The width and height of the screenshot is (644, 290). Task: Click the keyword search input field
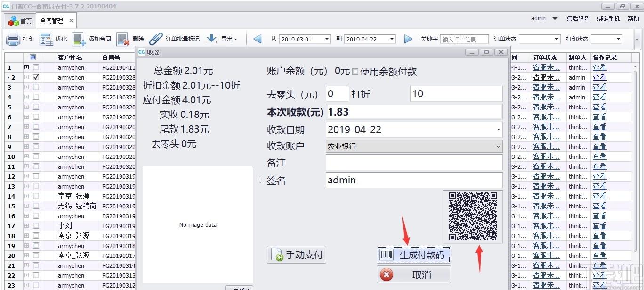click(464, 39)
